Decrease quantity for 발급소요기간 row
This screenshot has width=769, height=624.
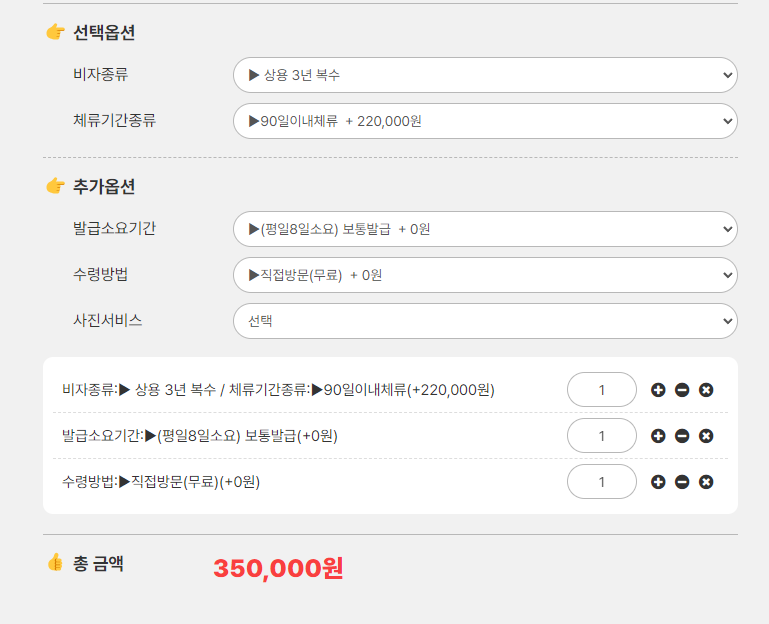coord(682,436)
